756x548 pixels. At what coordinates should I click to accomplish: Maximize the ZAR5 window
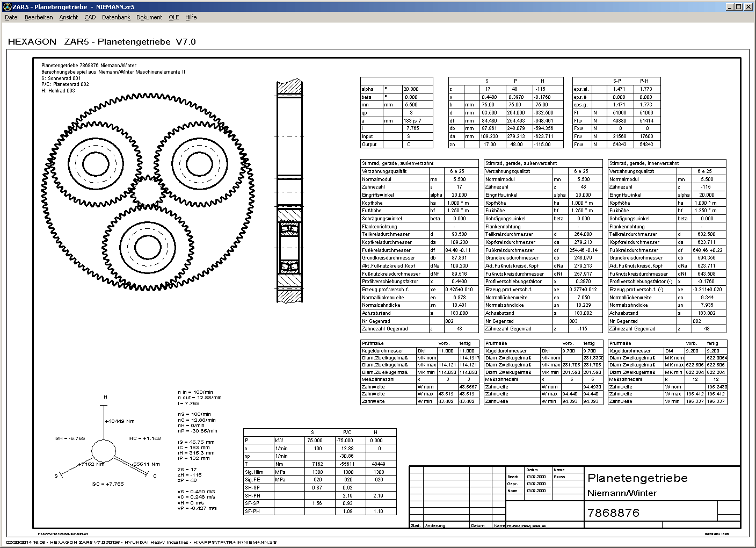[738, 7]
